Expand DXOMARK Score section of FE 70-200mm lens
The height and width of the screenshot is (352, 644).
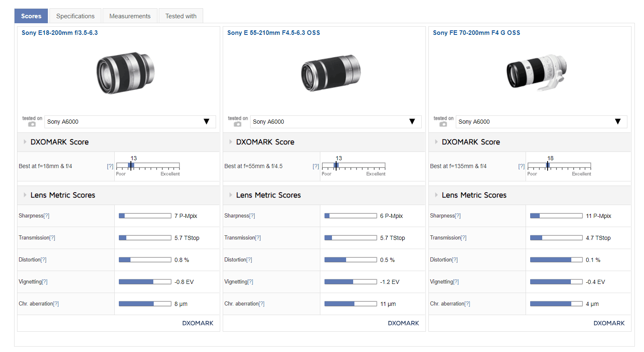tap(530, 142)
